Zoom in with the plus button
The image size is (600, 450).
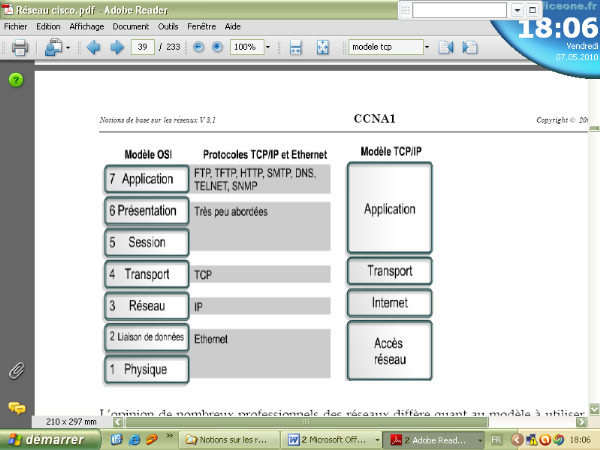(217, 47)
